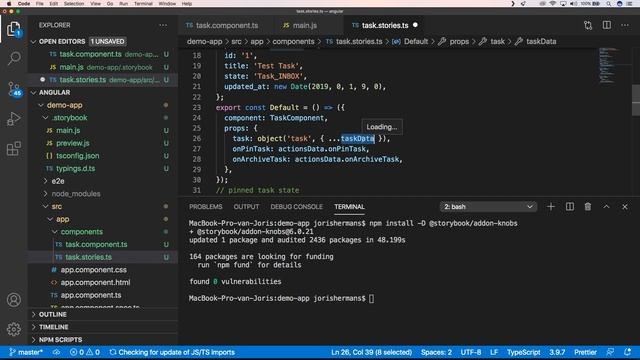
Task: Click the master branch indicator
Action: [x=26, y=352]
